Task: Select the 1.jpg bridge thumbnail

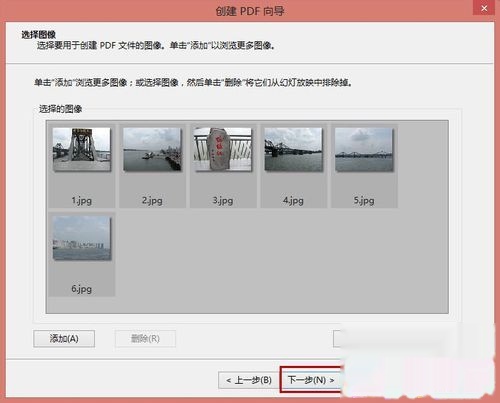Action: click(x=82, y=149)
